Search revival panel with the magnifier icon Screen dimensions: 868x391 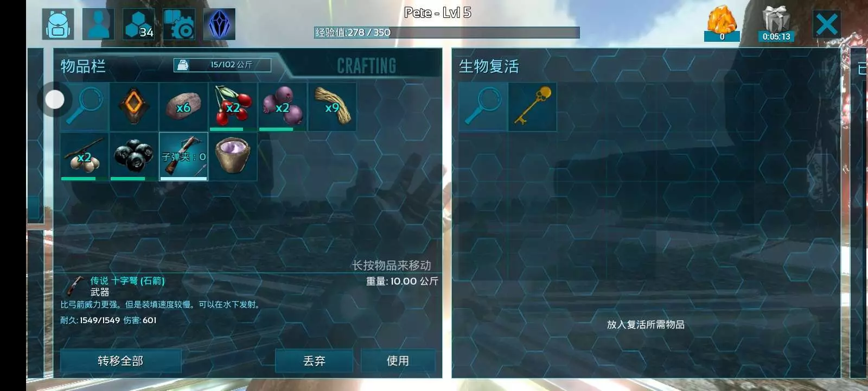pos(483,106)
